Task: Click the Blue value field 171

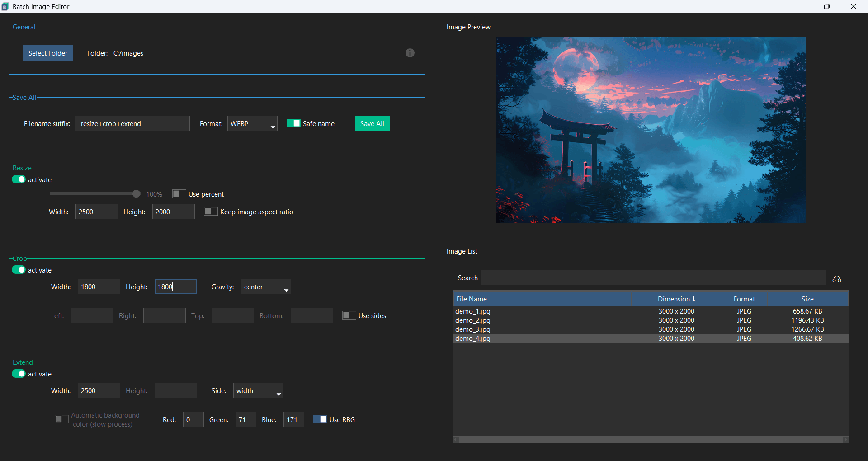Action: [x=294, y=419]
